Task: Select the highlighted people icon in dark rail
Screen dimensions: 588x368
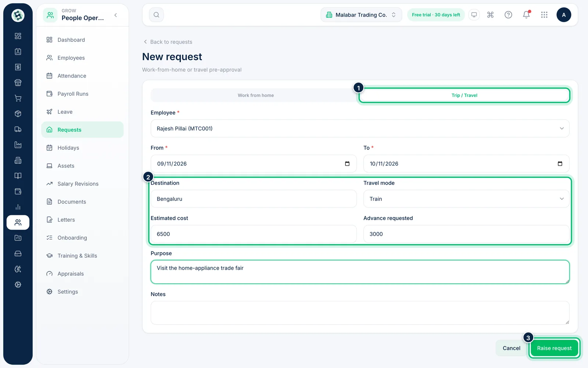Action: [18, 223]
